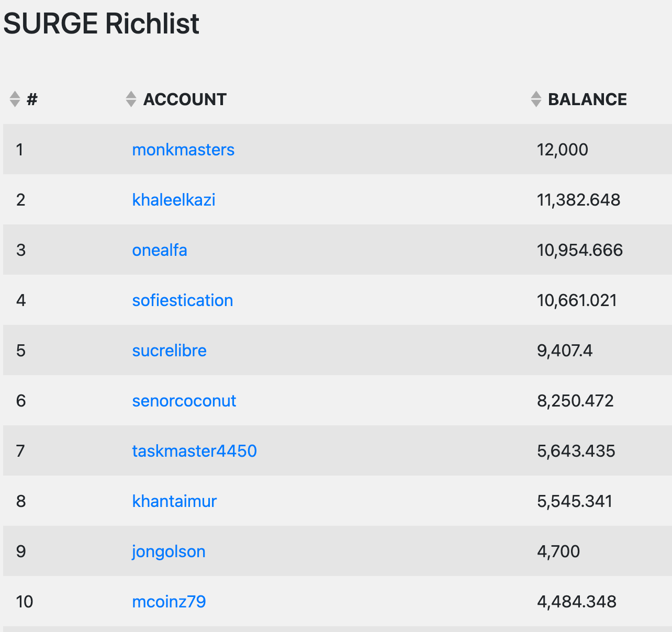Viewport: 672px width, 632px height.
Task: Open the khantaimur account link
Action: [174, 501]
